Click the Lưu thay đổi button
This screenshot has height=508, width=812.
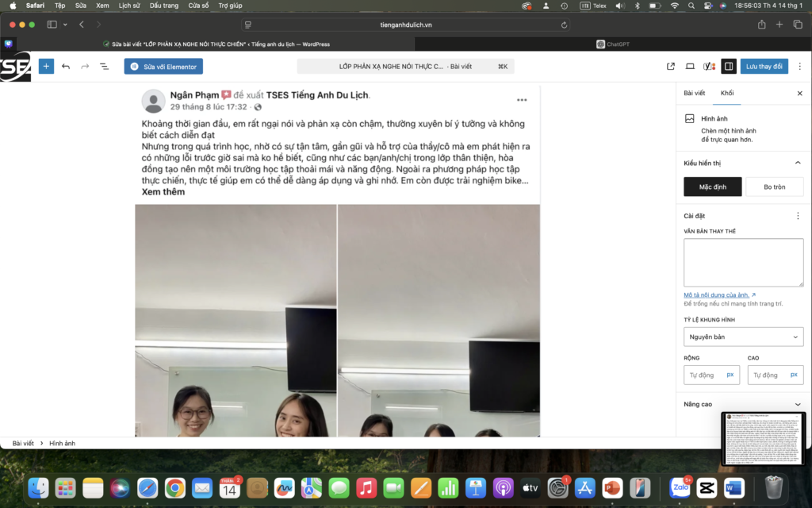tap(764, 67)
